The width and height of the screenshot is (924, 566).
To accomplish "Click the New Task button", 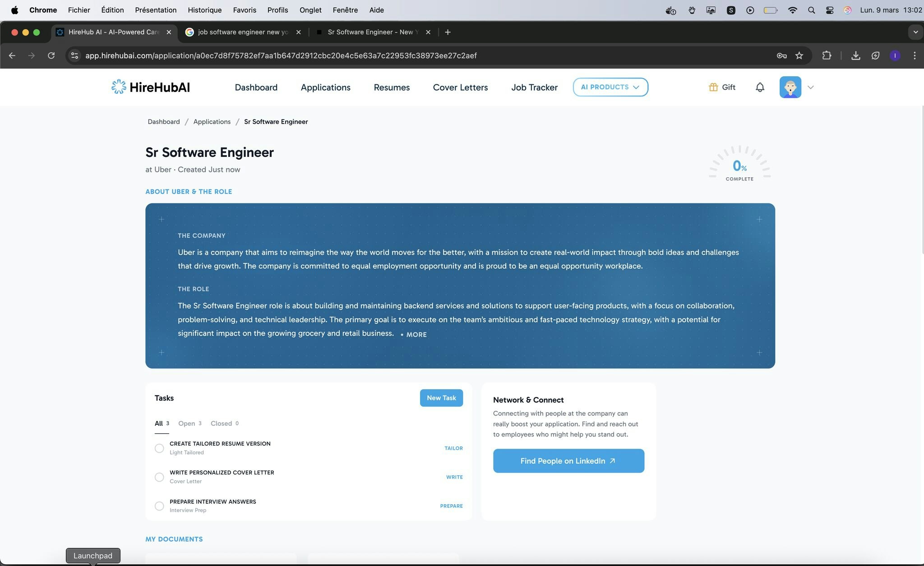I will (x=441, y=398).
